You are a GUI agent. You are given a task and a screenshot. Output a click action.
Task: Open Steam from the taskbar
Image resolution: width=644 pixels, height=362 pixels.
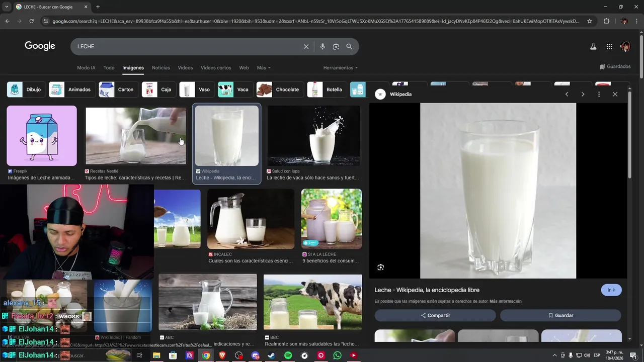pyautogui.click(x=271, y=355)
